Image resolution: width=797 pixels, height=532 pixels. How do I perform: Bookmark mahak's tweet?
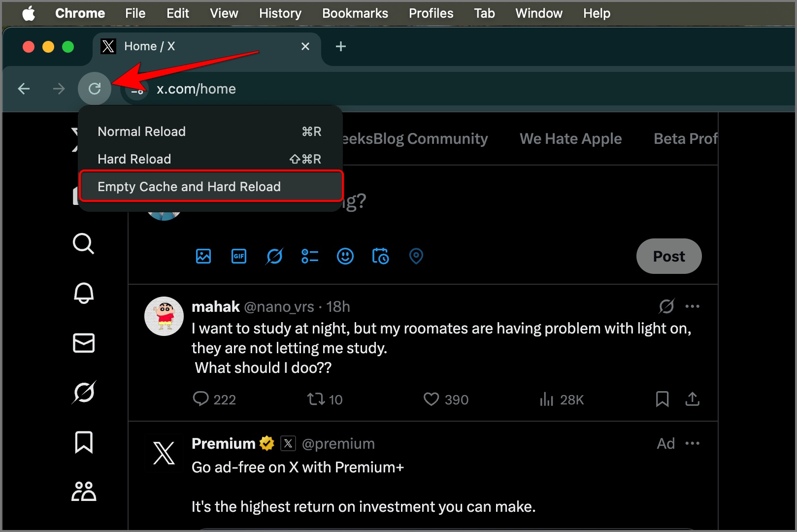[x=663, y=399]
